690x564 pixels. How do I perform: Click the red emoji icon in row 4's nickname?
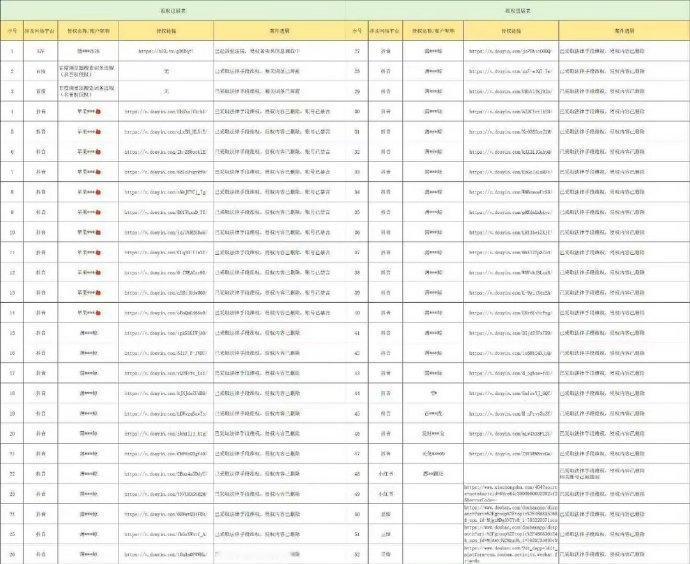tap(98, 112)
